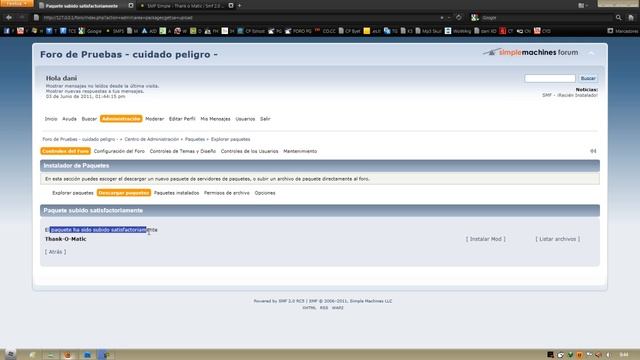Open the 'Mad Skull' bookmark
Screen dimensions: 640x360
coord(429,31)
